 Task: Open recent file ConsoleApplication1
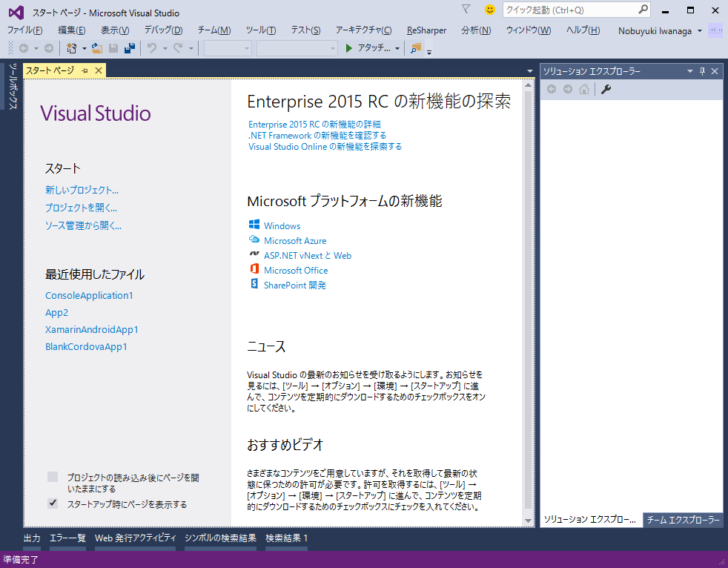coord(89,295)
